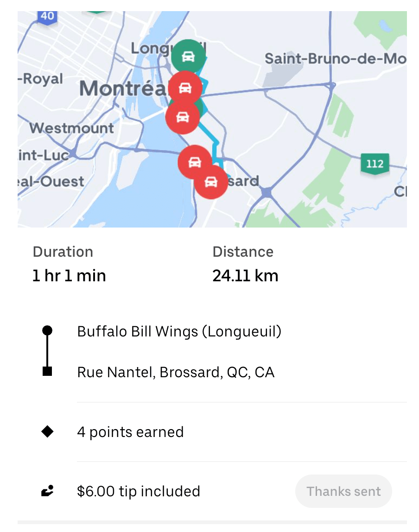Select the red car pin overlapping Brossard label
Screen dimensions: 419x532
pos(211,182)
